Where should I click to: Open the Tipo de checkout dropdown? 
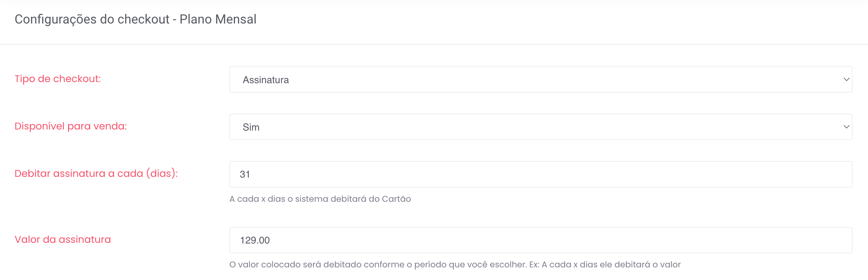(x=540, y=79)
